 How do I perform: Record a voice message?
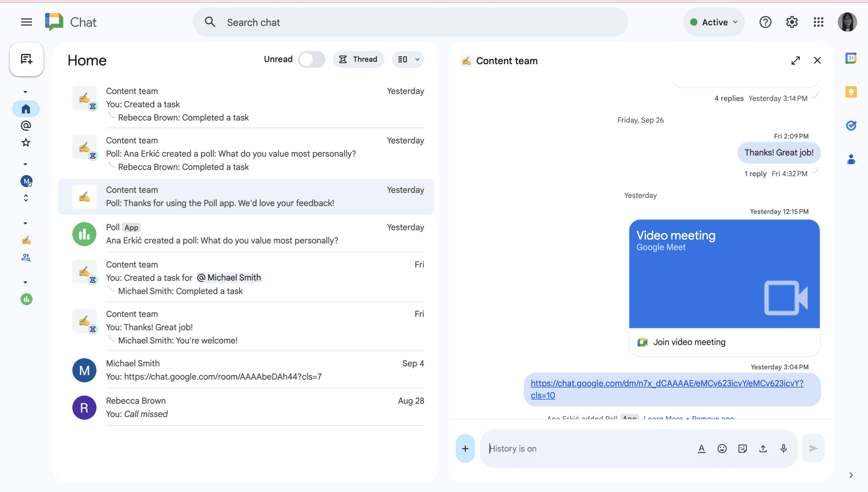[x=783, y=448]
